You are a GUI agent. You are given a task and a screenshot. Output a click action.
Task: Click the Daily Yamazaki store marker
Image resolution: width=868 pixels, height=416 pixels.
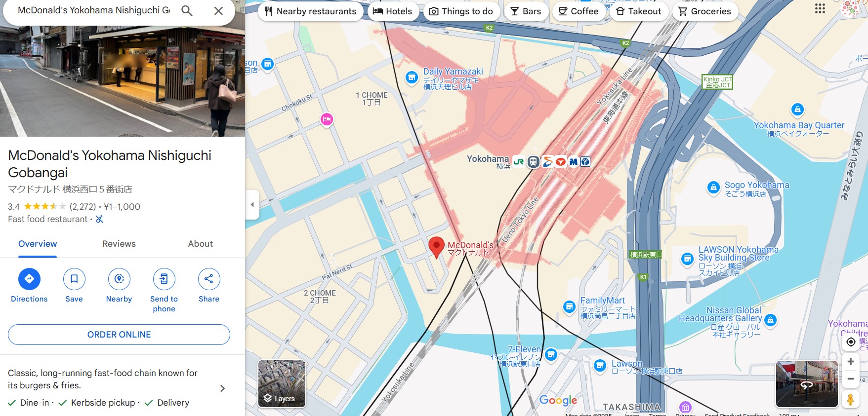pyautogui.click(x=412, y=77)
